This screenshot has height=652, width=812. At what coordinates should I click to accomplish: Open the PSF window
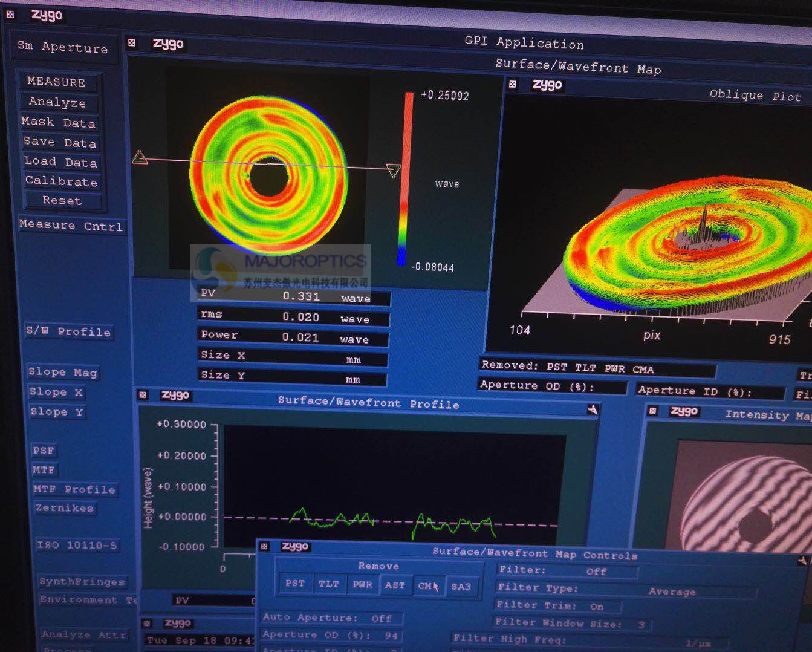[x=44, y=451]
